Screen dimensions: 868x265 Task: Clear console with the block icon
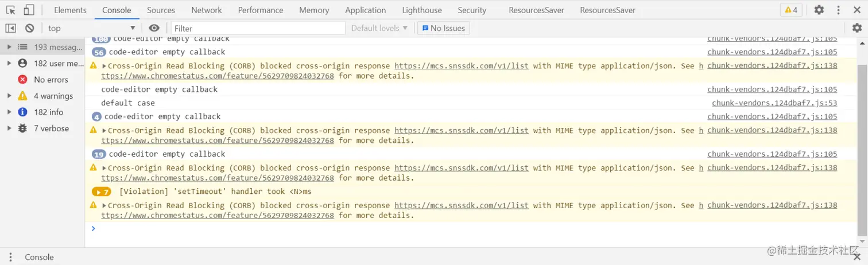click(x=30, y=28)
